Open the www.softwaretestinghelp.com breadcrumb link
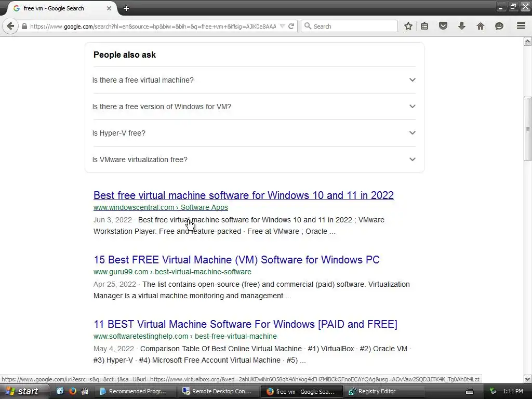The image size is (532, 399). (x=185, y=336)
